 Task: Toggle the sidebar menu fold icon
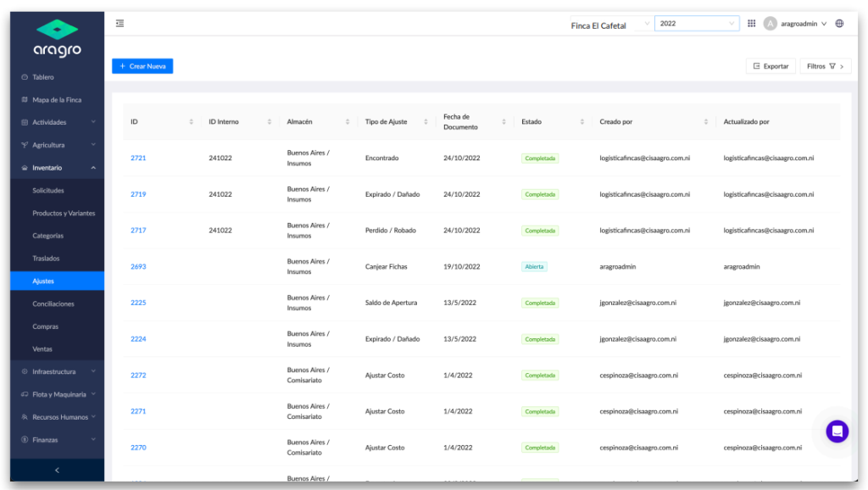pos(120,23)
